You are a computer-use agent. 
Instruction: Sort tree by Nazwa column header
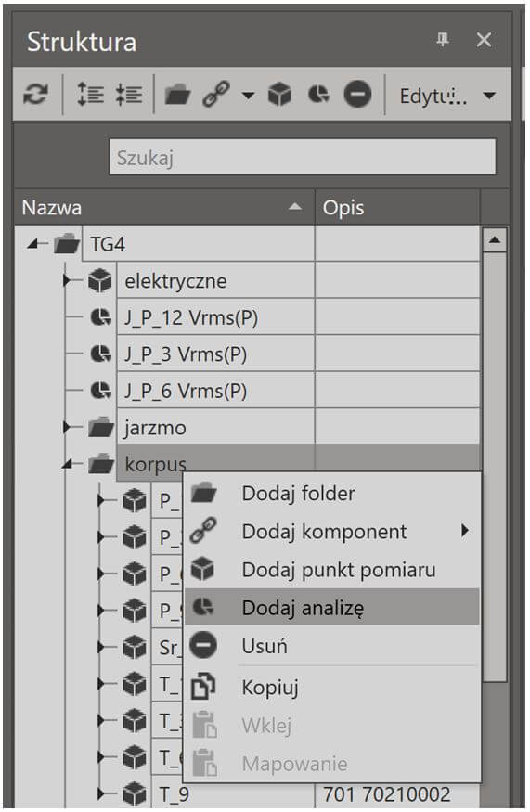(x=164, y=208)
